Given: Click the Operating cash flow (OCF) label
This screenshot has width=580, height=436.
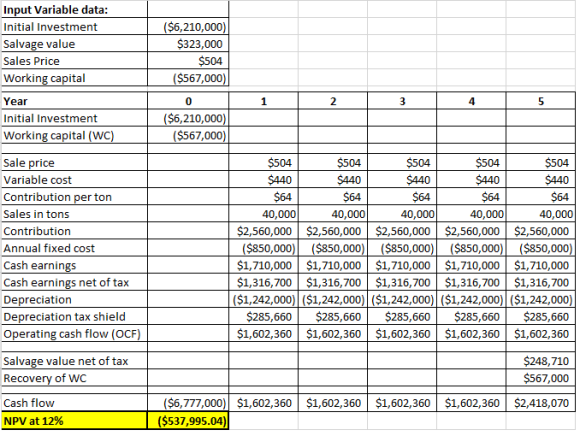Looking at the screenshot, I should (x=72, y=334).
